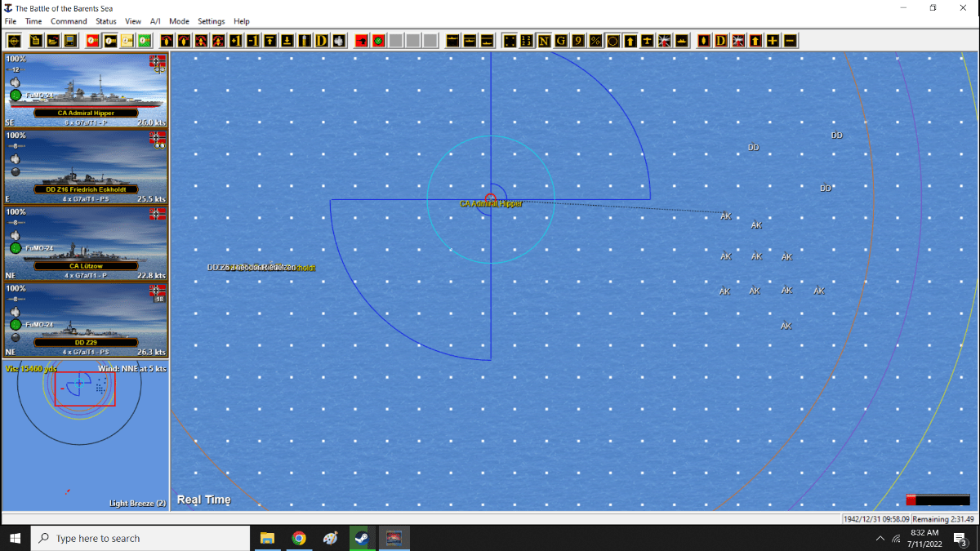The width and height of the screenshot is (980, 551).
Task: Toggle the smoke icon on Admiral Hipper card
Action: click(x=16, y=82)
